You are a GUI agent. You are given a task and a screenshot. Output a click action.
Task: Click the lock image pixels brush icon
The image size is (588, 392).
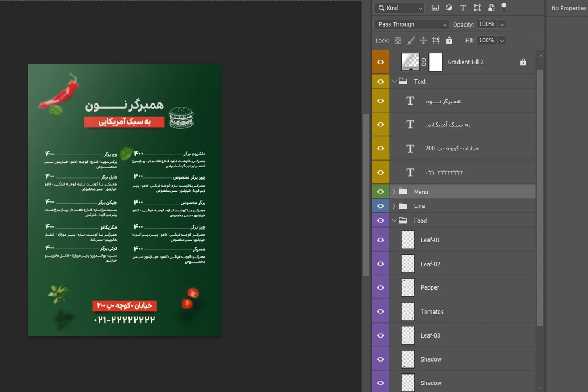pyautogui.click(x=411, y=40)
